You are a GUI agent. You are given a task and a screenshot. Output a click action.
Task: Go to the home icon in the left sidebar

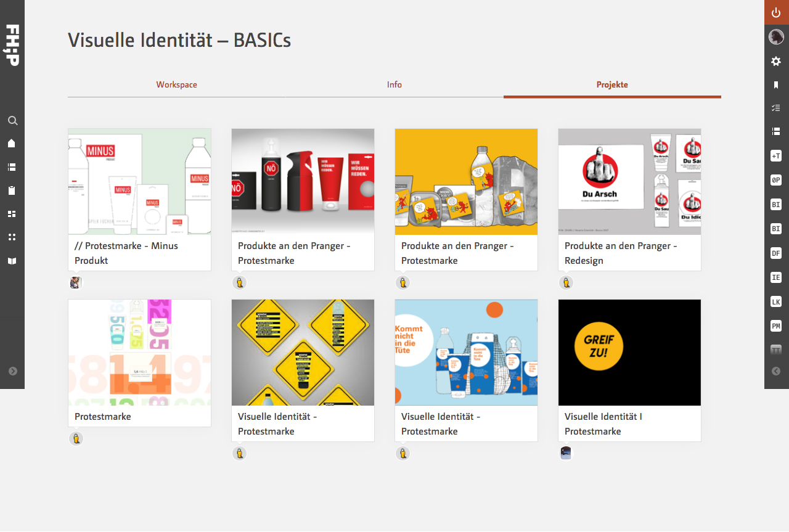[x=12, y=144]
